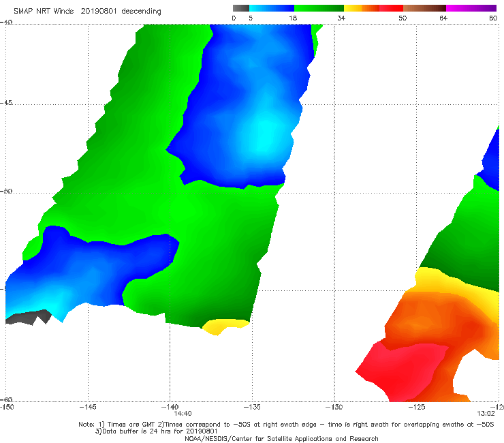Click the red segment of the color bar
Screen dimensions: 504x443
391,8
